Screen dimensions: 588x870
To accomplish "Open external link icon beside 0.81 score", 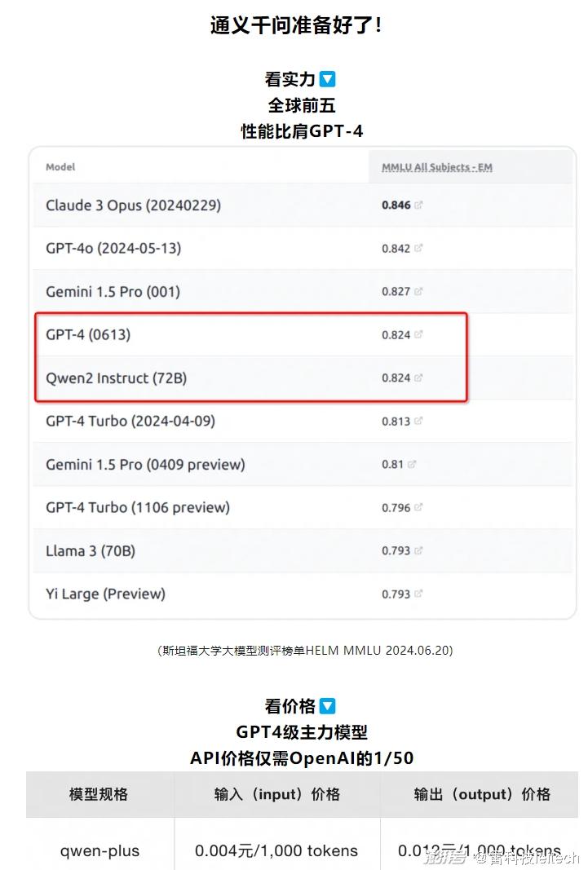I will coord(412,465).
